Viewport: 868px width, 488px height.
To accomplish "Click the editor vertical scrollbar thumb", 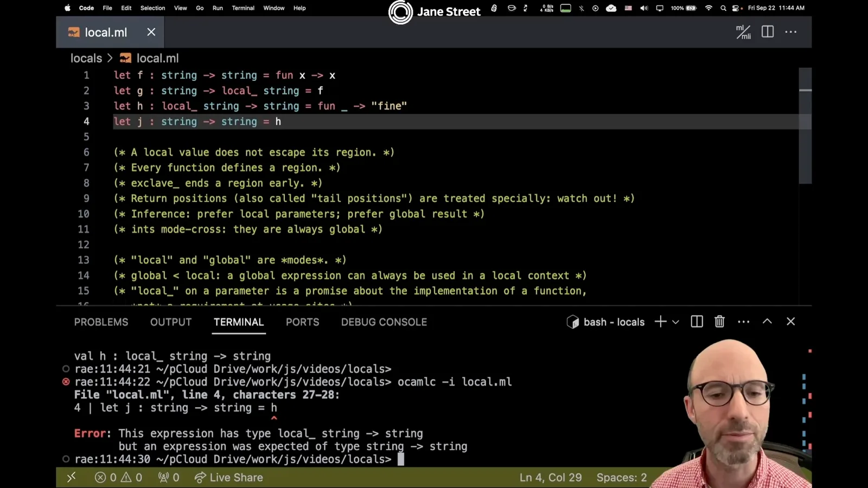I will click(805, 125).
